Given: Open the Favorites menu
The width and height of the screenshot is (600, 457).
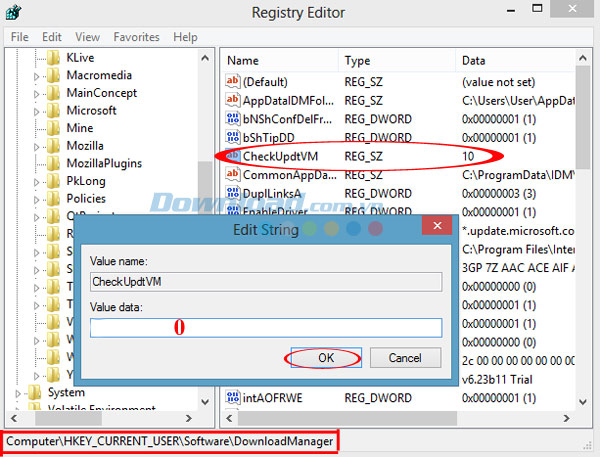Looking at the screenshot, I should (136, 37).
